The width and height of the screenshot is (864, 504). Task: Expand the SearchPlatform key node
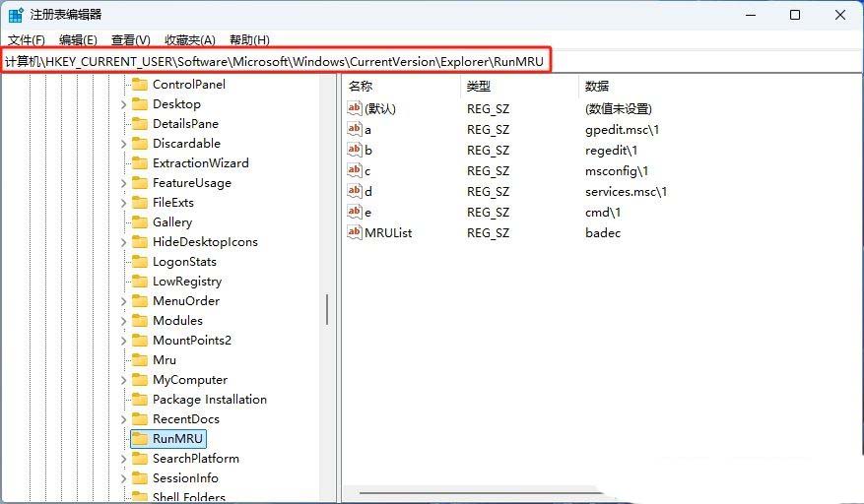[x=124, y=459]
